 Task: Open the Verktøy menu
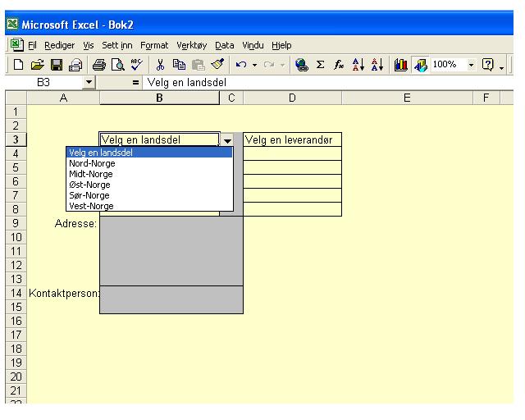(193, 45)
